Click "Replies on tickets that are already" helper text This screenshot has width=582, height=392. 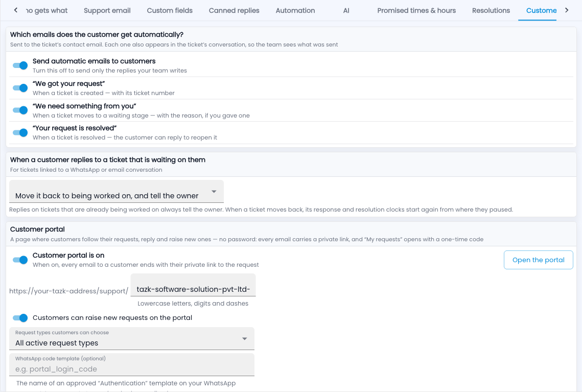[x=261, y=210]
